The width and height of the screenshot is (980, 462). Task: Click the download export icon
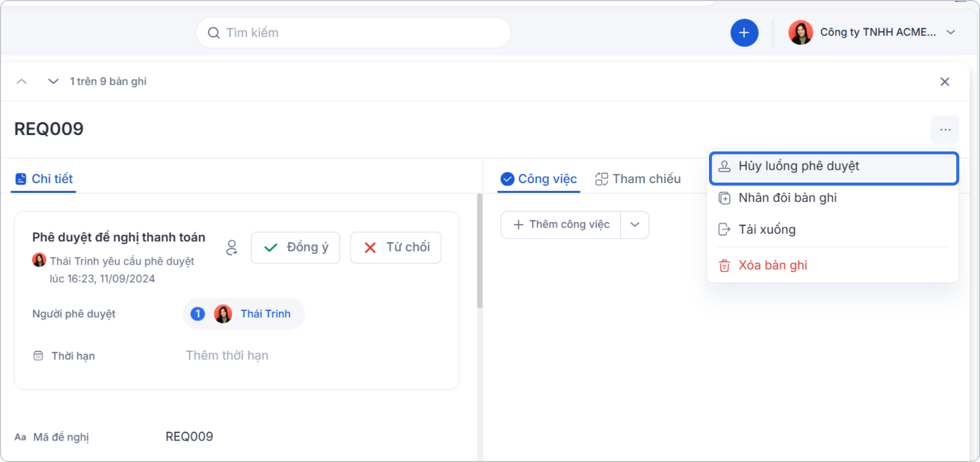point(724,229)
